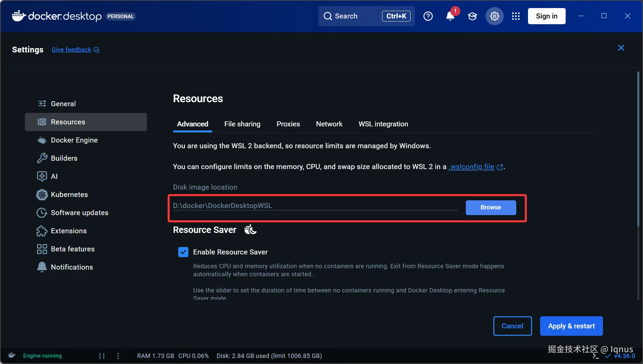
Task: Click Apply & restart
Action: point(571,326)
